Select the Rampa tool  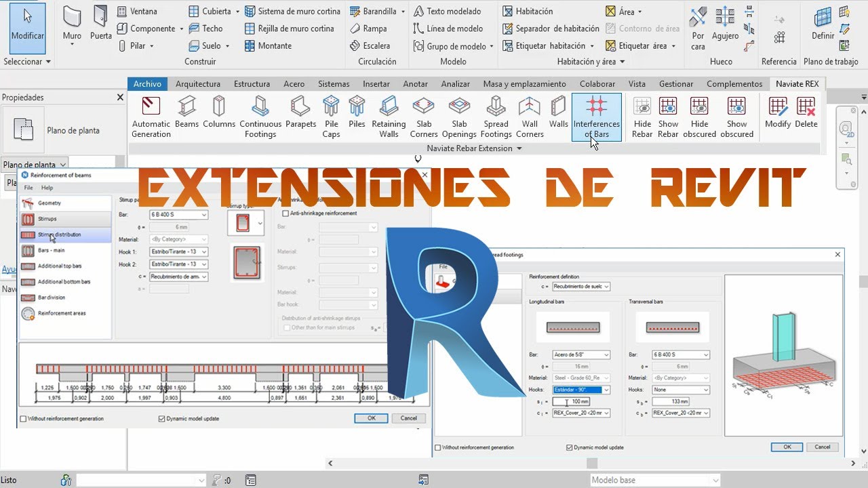pyautogui.click(x=368, y=28)
